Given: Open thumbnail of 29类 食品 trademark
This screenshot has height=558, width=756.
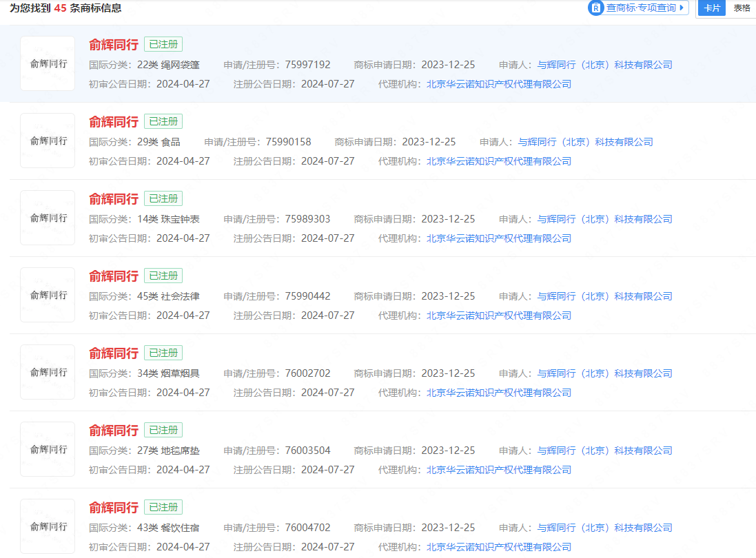Looking at the screenshot, I should [48, 141].
